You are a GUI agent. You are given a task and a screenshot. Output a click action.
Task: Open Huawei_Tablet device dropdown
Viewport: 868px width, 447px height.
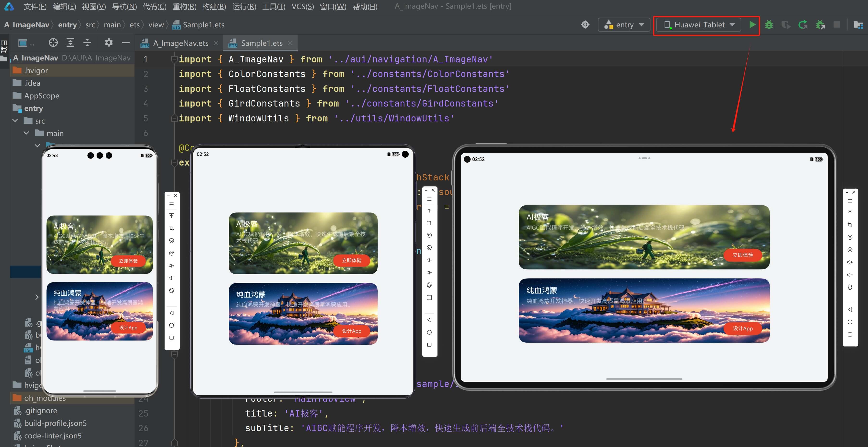[699, 24]
